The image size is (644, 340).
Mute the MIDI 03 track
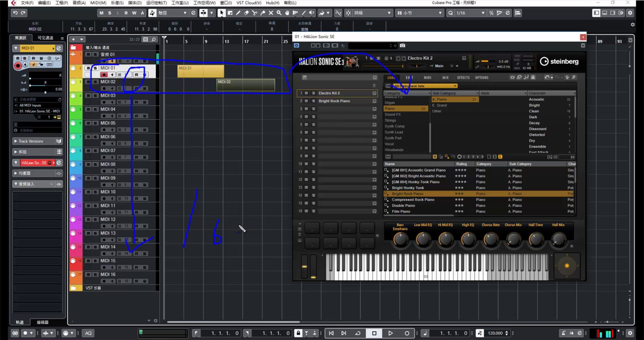(88, 96)
